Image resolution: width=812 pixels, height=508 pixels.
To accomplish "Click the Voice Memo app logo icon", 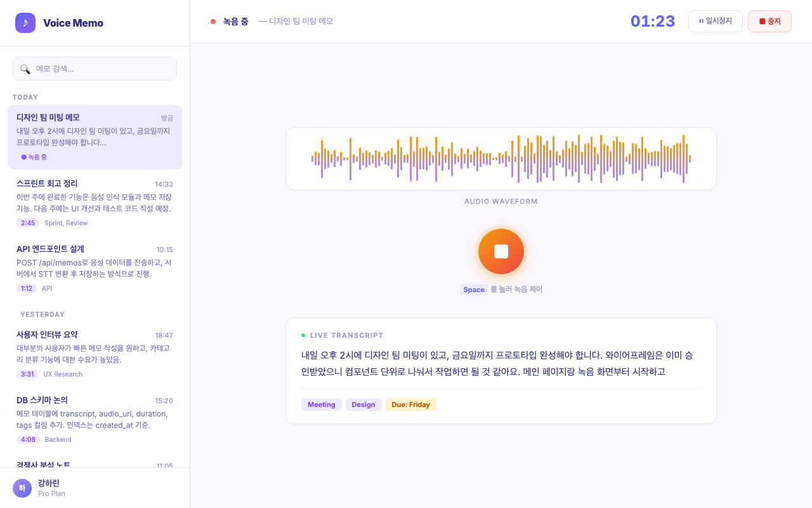I will point(25,23).
